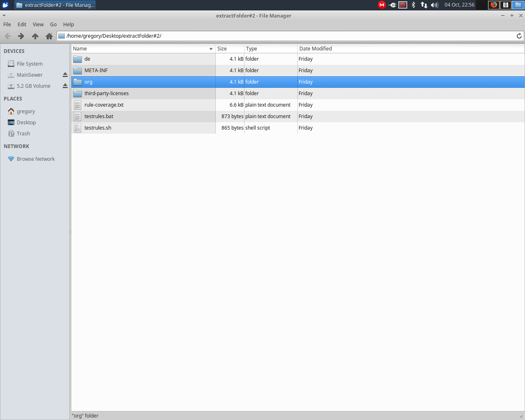Image resolution: width=525 pixels, height=420 pixels.
Task: Open the Bluetooth tray indicator
Action: point(413,5)
